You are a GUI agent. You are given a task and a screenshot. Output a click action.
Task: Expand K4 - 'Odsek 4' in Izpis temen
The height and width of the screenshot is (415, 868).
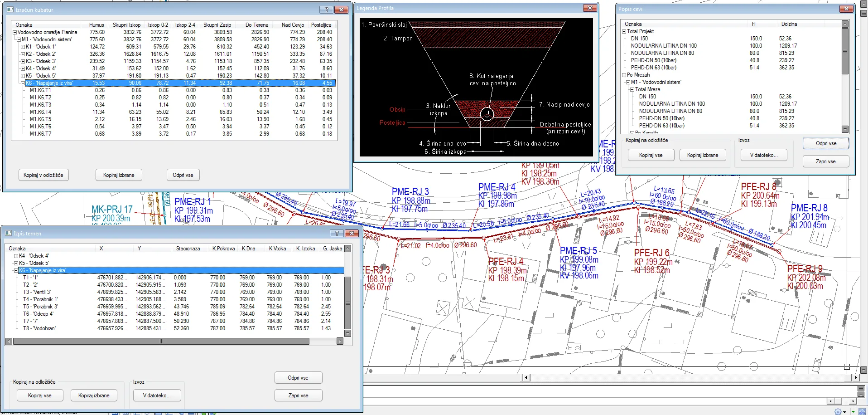(x=16, y=256)
